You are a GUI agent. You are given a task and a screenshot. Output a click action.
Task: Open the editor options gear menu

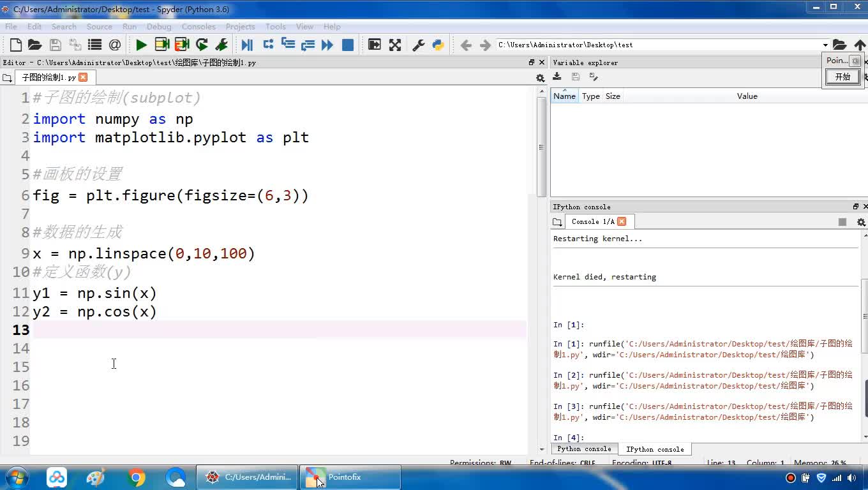coord(540,78)
